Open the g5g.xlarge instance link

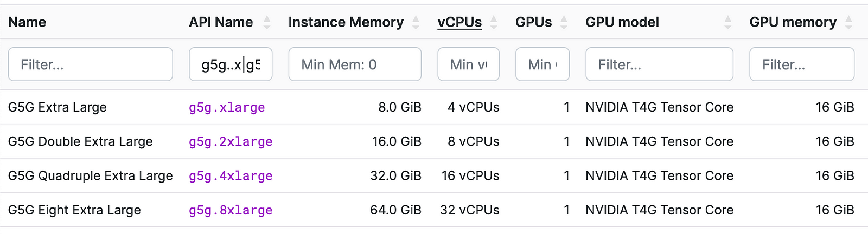pos(227,107)
